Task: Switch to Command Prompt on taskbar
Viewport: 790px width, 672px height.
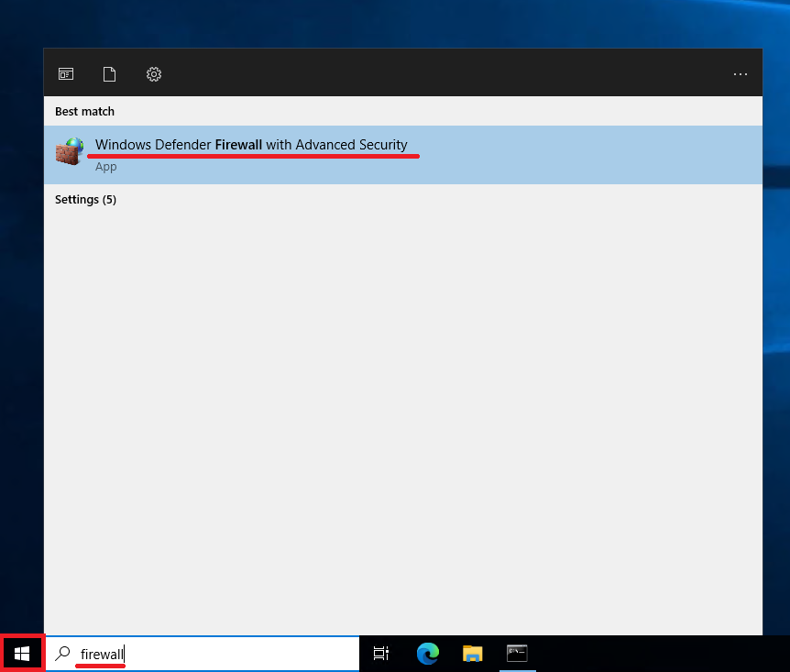Action: pos(518,654)
